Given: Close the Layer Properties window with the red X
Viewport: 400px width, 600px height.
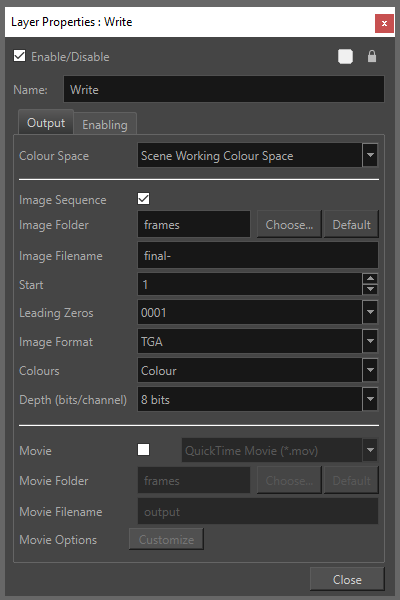Looking at the screenshot, I should [384, 24].
